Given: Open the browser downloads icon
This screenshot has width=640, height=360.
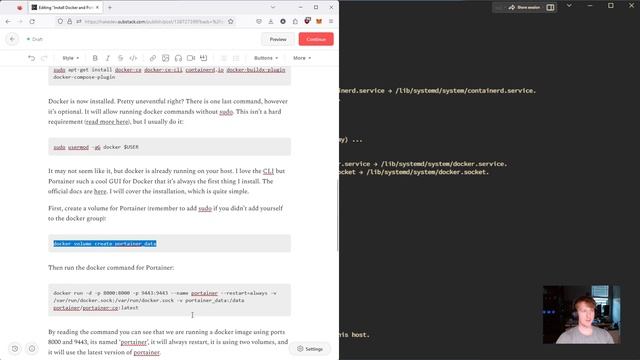Looking at the screenshot, I should point(271,21).
